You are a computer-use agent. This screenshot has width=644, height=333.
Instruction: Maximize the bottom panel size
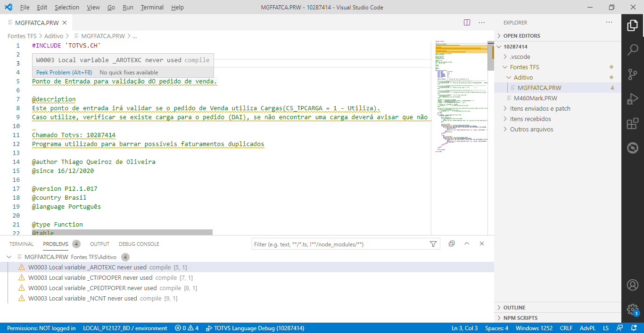click(467, 244)
